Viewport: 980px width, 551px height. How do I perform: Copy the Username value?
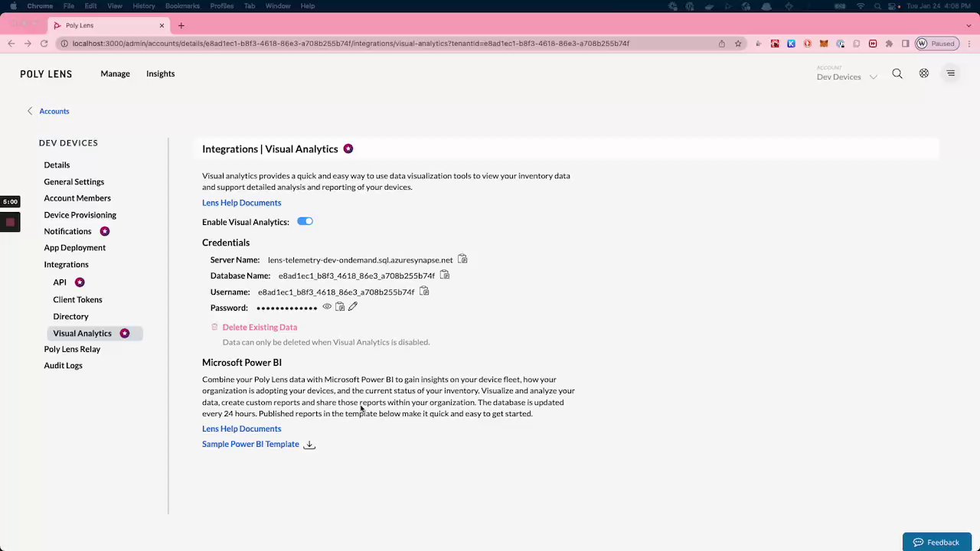pos(424,291)
